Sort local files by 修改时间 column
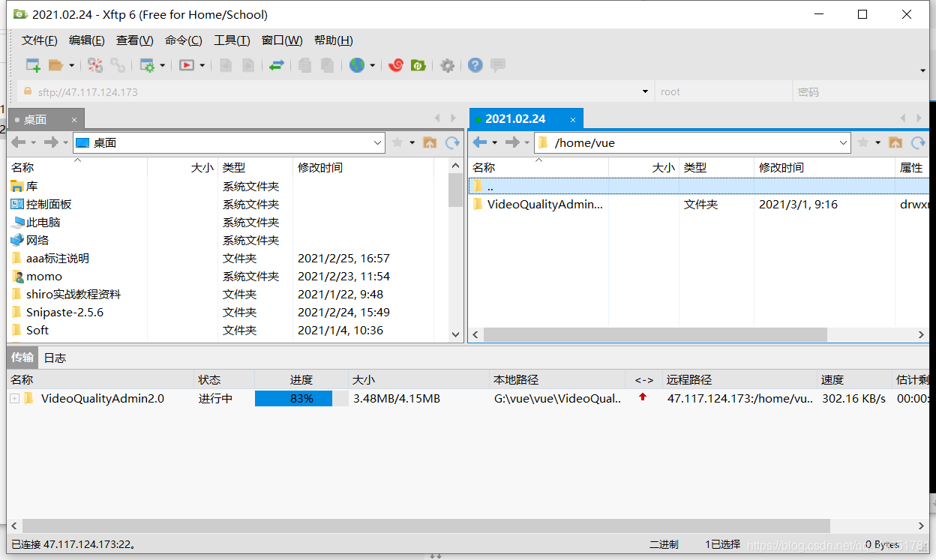The width and height of the screenshot is (936, 560). pos(363,167)
